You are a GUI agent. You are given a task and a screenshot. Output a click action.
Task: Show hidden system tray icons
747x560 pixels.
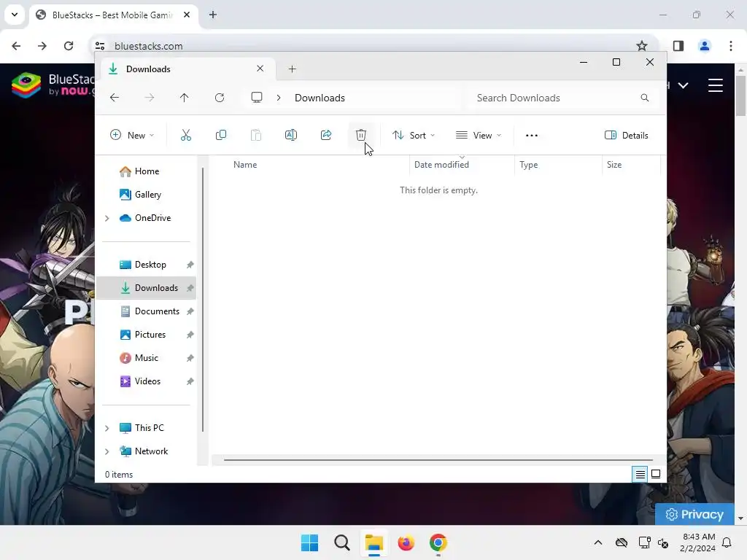pyautogui.click(x=598, y=542)
